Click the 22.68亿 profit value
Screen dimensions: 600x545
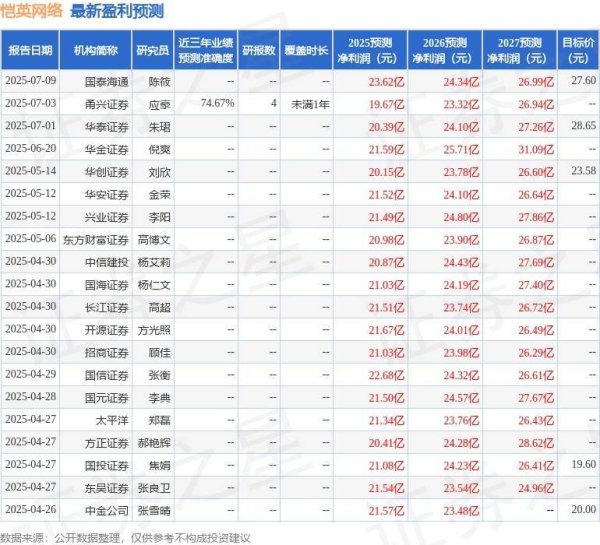pyautogui.click(x=386, y=375)
